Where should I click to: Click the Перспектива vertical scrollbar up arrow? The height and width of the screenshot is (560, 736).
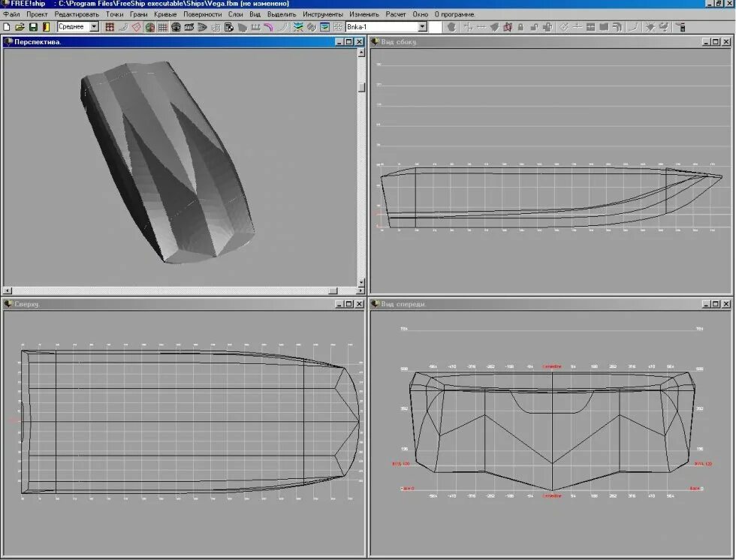click(x=361, y=53)
